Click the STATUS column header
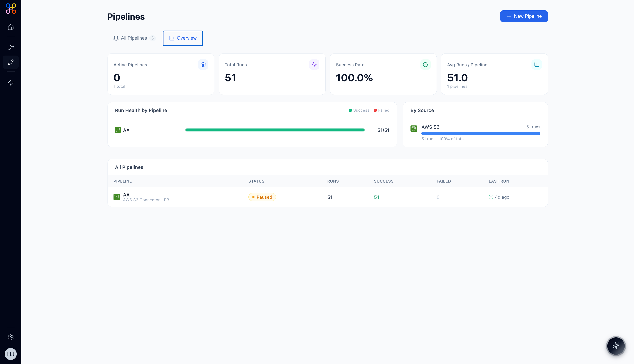The image size is (634, 364). pos(256,181)
